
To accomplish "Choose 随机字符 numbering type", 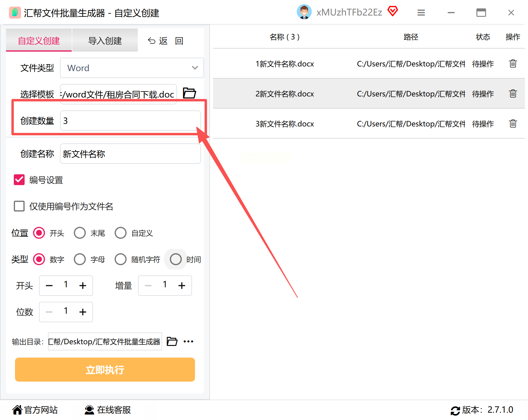I will click(121, 259).
